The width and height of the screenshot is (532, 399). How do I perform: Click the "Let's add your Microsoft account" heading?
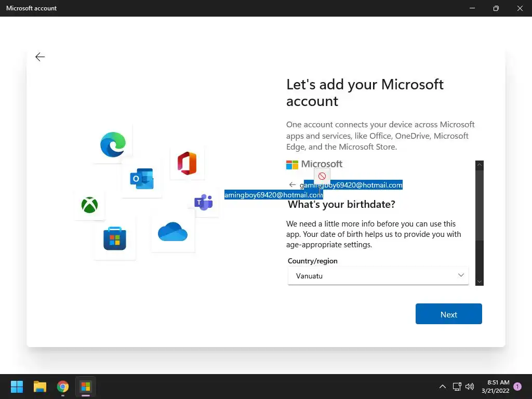click(365, 92)
